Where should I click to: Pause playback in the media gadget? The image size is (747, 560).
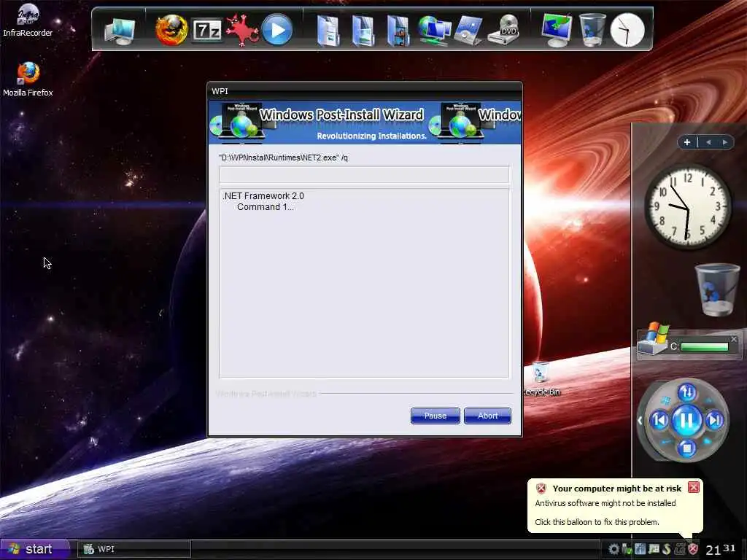(x=686, y=420)
